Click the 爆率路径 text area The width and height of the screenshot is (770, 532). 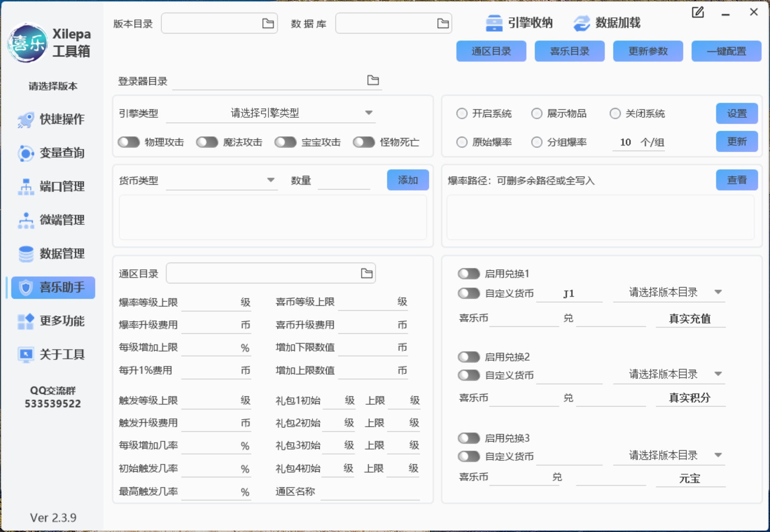tap(601, 217)
